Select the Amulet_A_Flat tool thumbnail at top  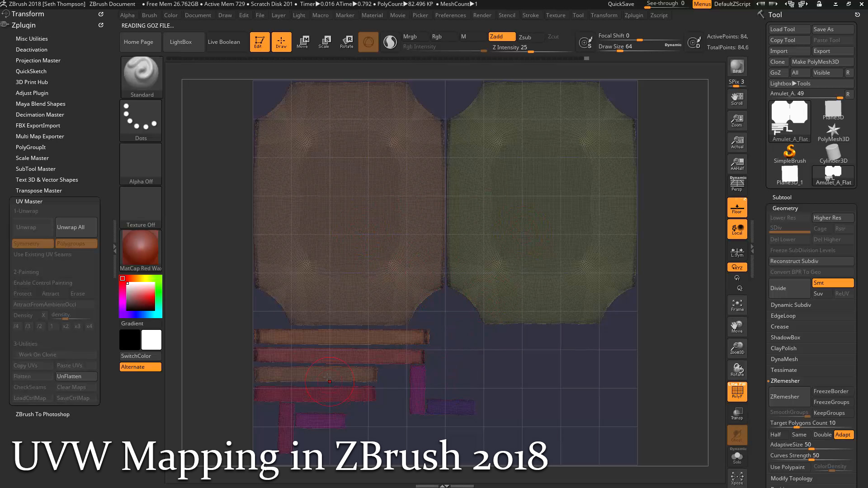point(790,121)
